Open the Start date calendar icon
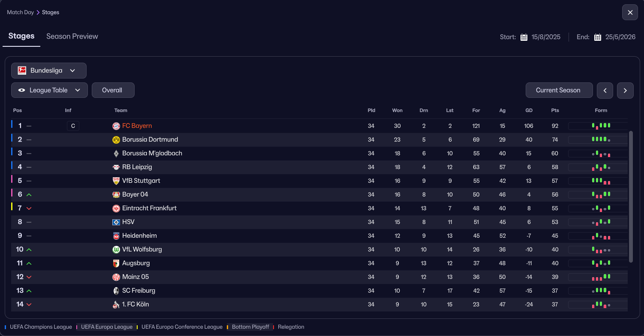This screenshot has width=644, height=336. (x=524, y=37)
